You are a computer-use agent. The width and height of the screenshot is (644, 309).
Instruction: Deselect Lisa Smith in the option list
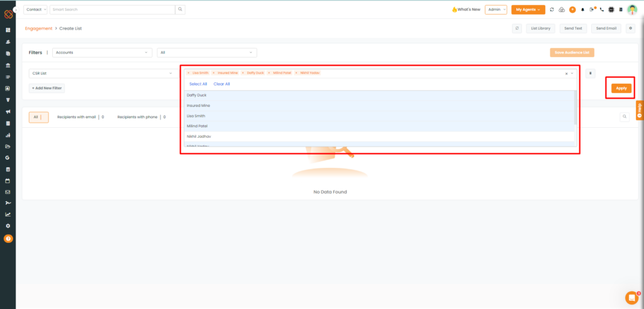379,116
